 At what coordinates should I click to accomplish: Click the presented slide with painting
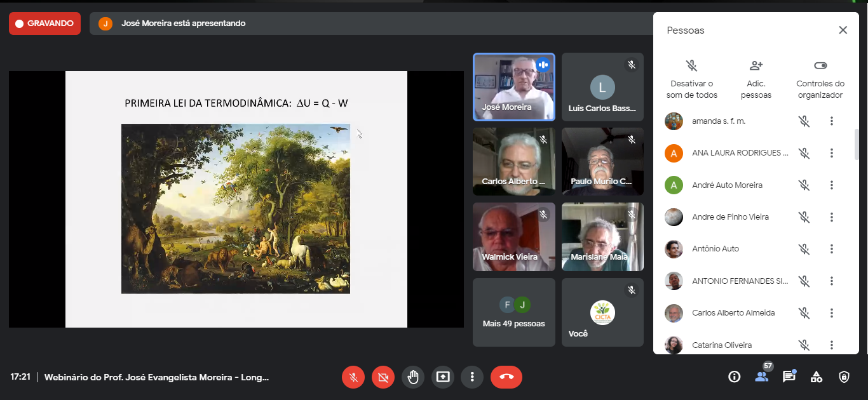[x=236, y=199]
